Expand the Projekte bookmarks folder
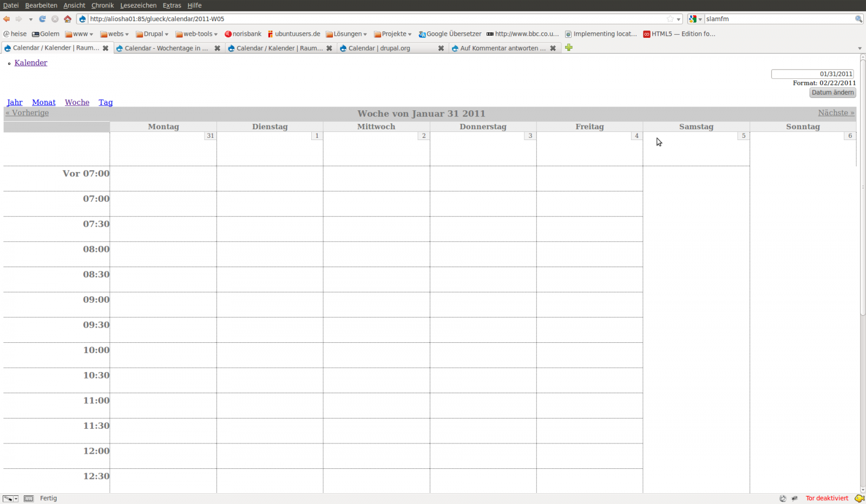This screenshot has height=504, width=866. point(393,34)
